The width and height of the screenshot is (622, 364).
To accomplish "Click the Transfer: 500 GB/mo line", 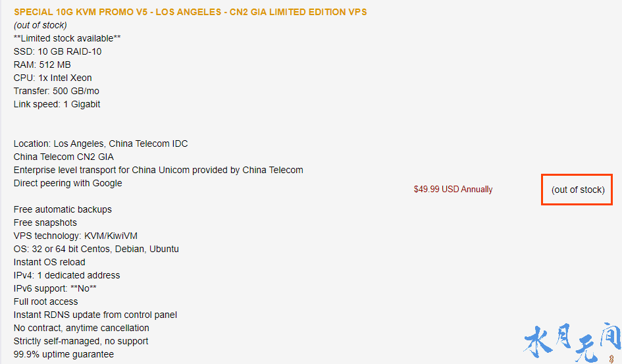I will tap(57, 91).
